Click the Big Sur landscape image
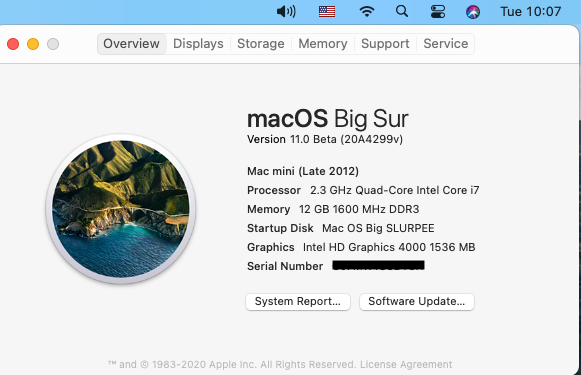Screen dimensions: 581x375 point(121,209)
